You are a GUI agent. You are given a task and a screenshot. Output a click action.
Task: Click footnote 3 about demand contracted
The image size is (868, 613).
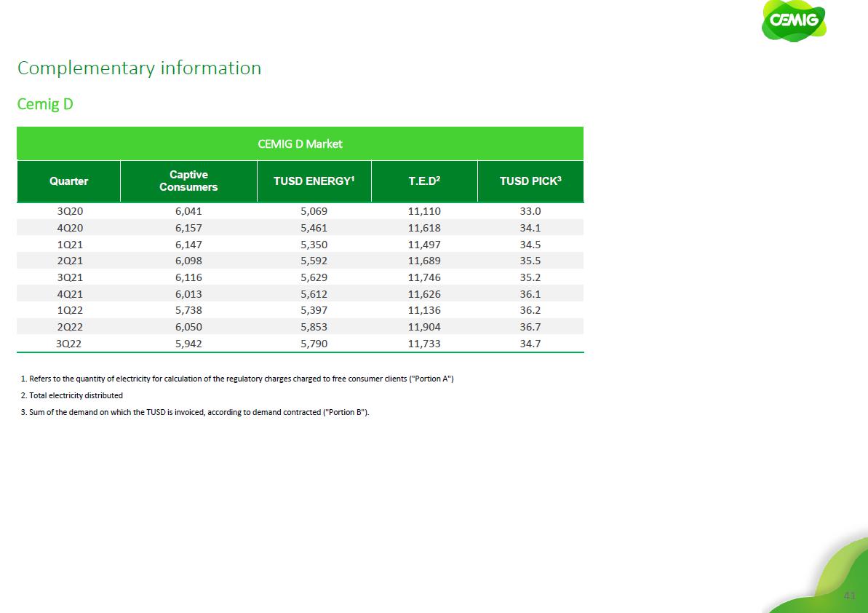tap(195, 412)
